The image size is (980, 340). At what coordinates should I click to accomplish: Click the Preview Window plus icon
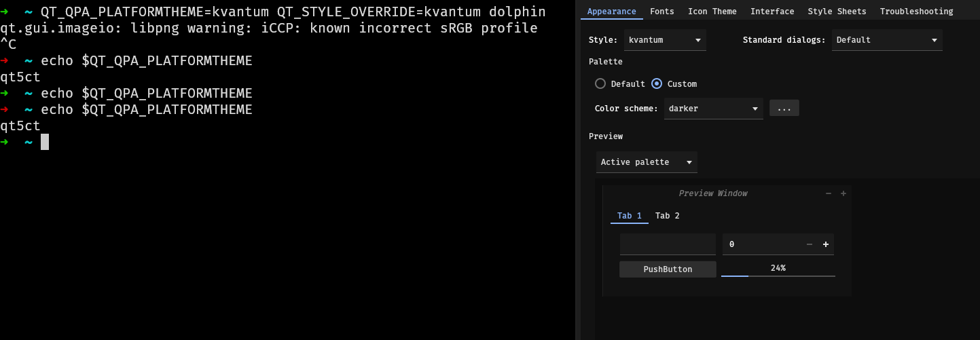[843, 193]
